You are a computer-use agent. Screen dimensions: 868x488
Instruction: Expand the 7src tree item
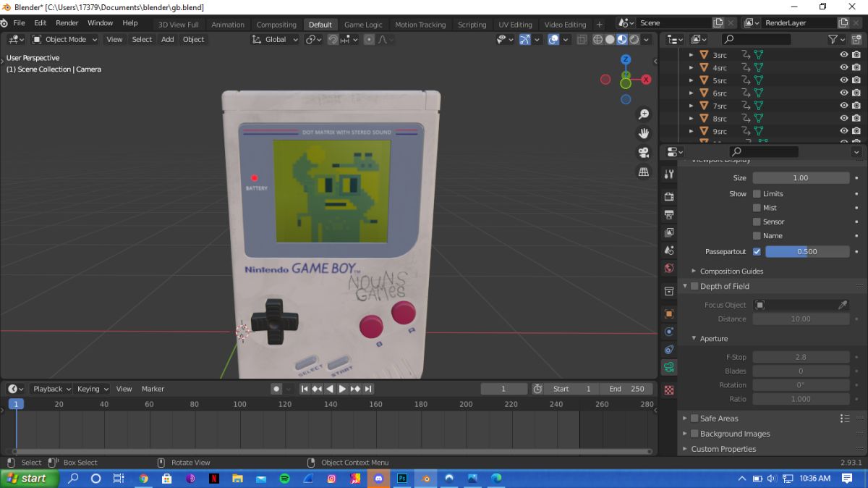point(691,106)
